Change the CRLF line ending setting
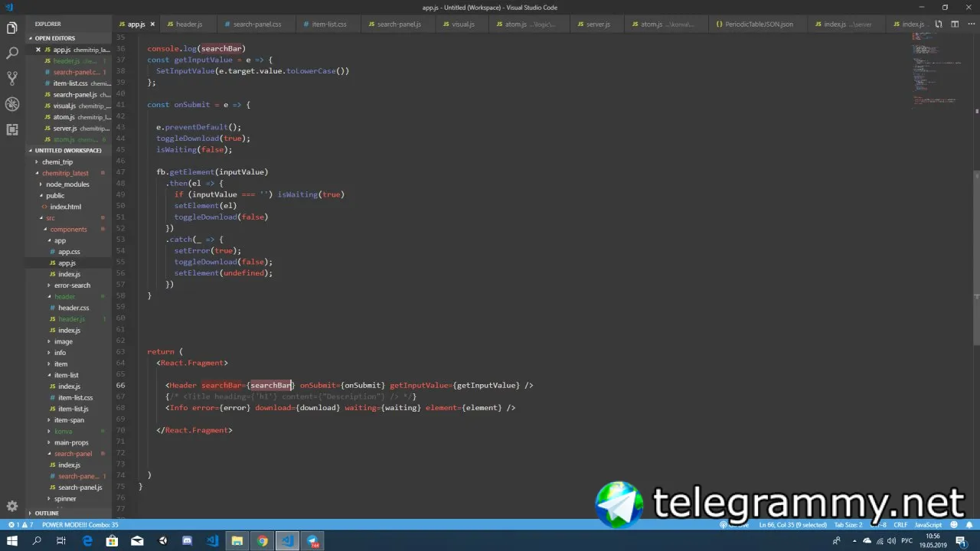 [x=900, y=525]
